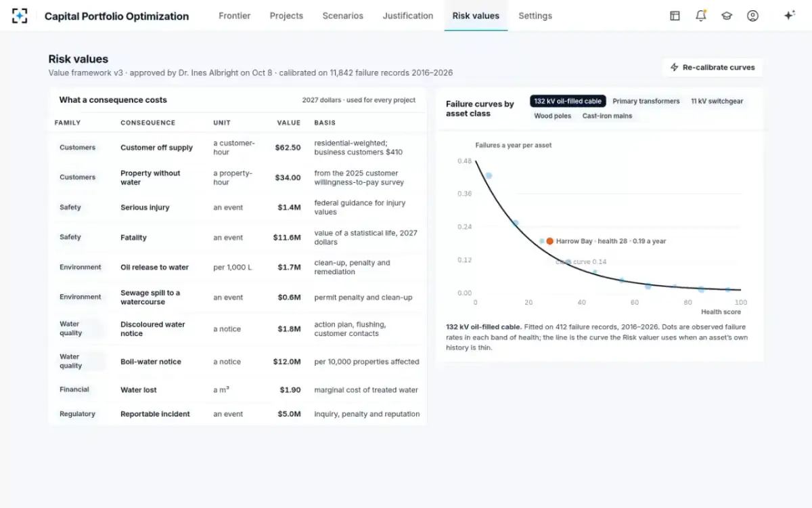The width and height of the screenshot is (812, 508).
Task: Go to the Justification tab
Action: [x=408, y=16]
